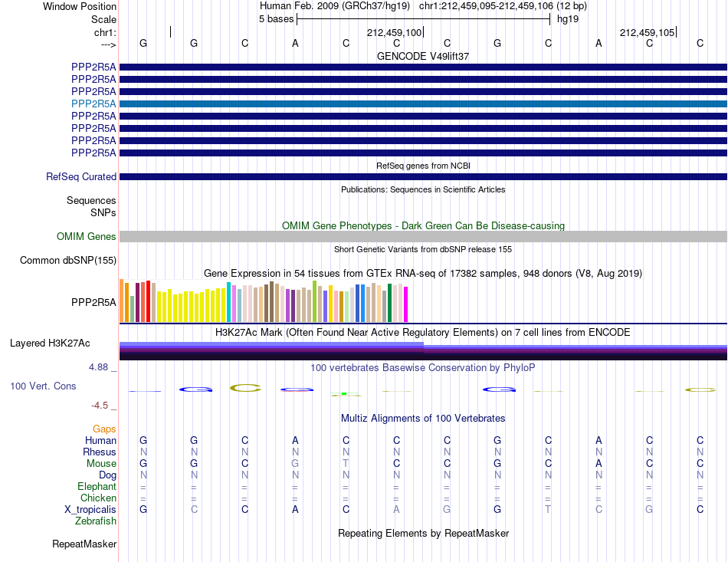Select the tall olive C conservation logo letter
This screenshot has width=728, height=562.
(245, 388)
